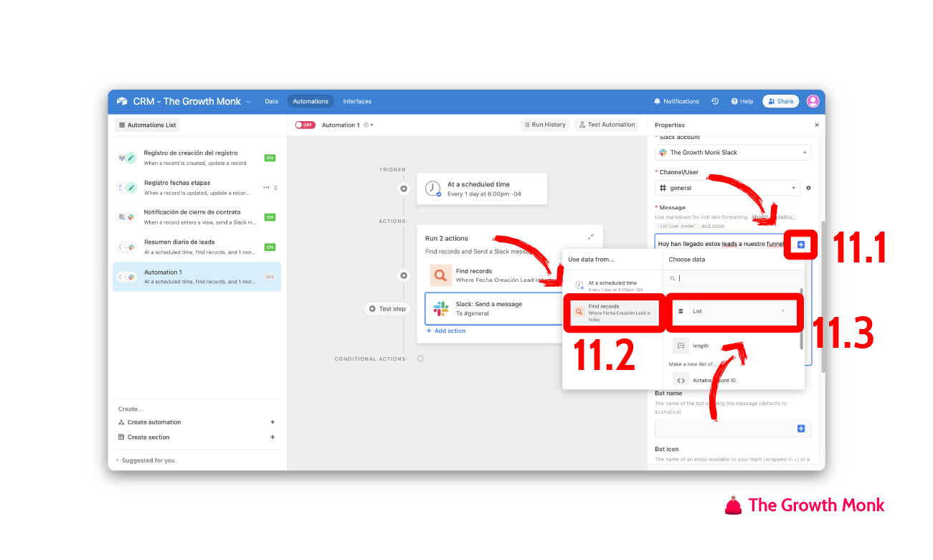The height and width of the screenshot is (560, 933).
Task: Collapse the Automations List panel
Action: pyautogui.click(x=147, y=125)
